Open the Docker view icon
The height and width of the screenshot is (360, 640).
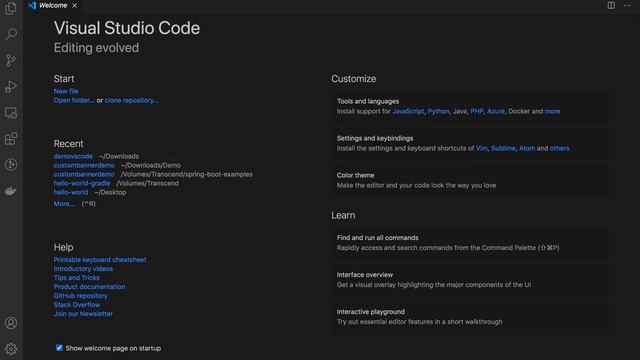(x=11, y=191)
